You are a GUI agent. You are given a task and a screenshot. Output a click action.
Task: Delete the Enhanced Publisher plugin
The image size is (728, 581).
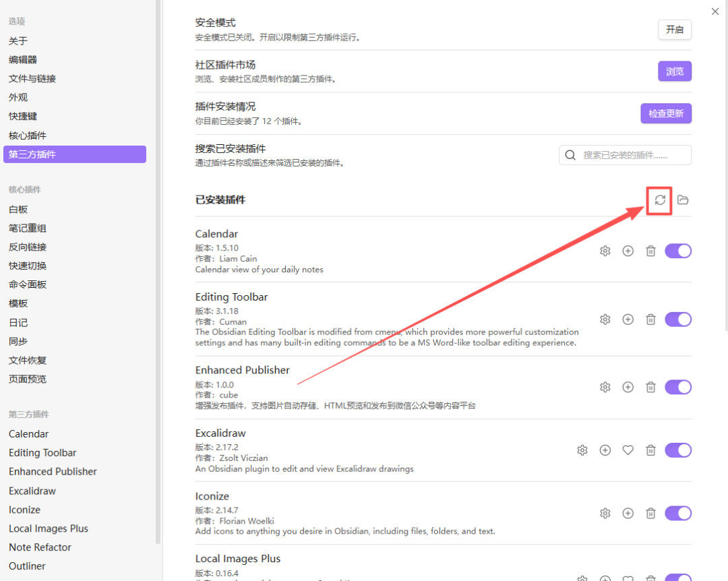tap(650, 387)
